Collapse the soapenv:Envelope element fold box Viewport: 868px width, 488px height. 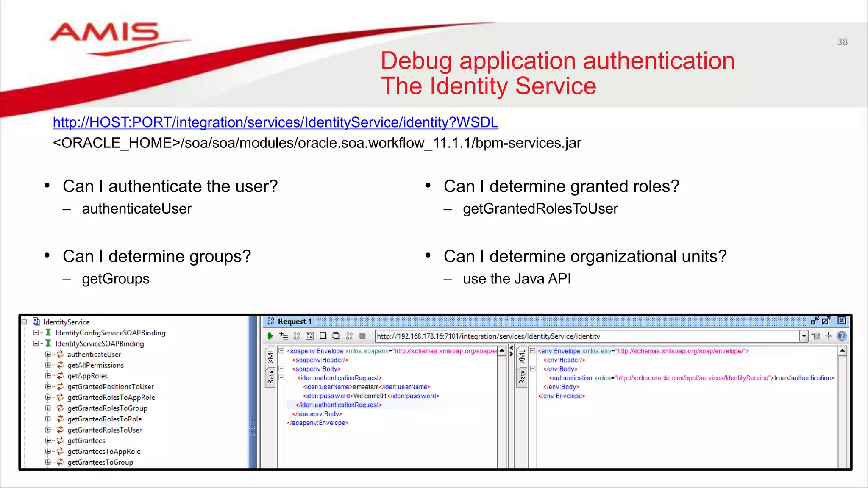pos(281,351)
